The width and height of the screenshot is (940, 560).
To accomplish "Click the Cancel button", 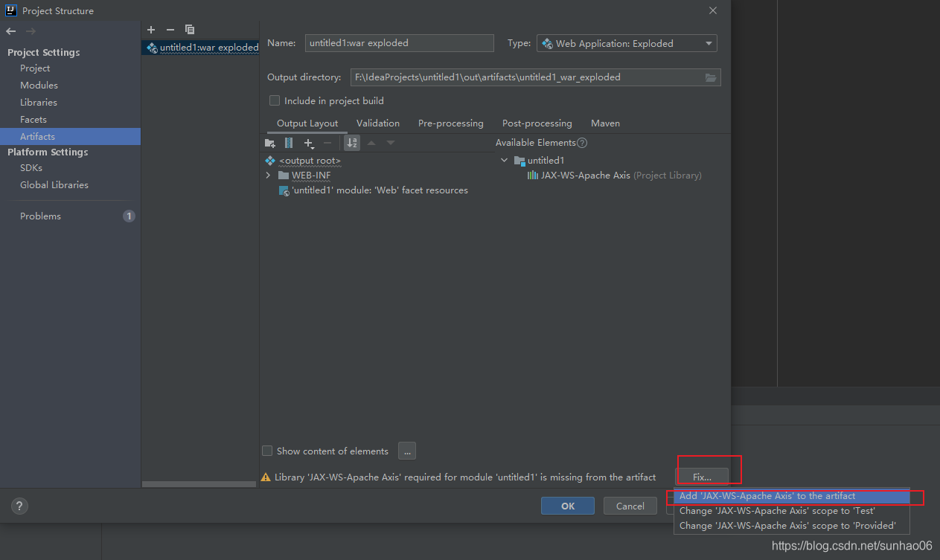I will pyautogui.click(x=630, y=506).
